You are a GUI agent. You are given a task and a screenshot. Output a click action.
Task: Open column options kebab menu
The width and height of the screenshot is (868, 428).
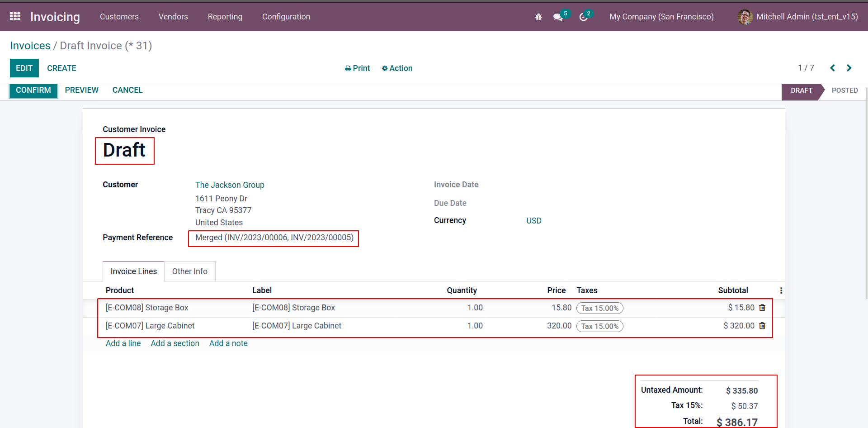(781, 290)
